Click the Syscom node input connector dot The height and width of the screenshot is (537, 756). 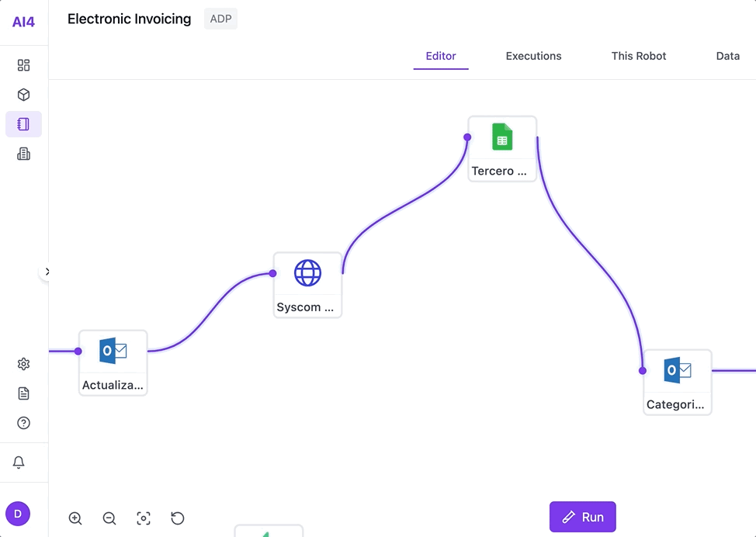coord(273,273)
